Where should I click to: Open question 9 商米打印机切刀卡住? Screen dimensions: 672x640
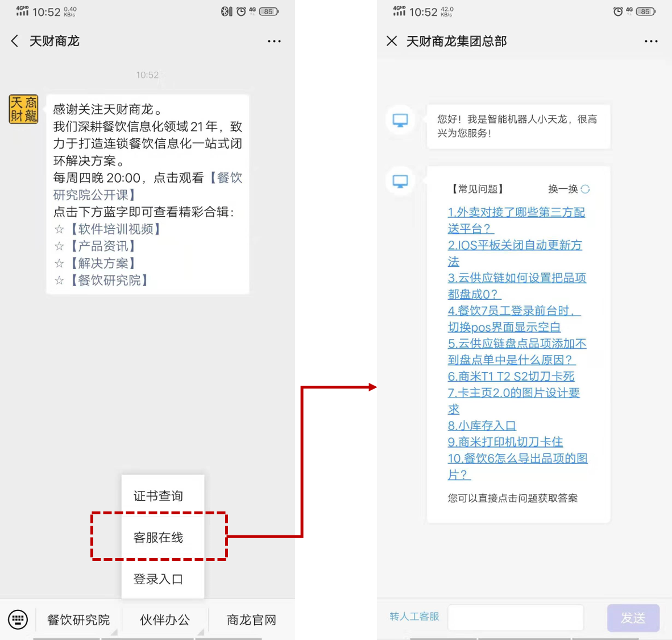pyautogui.click(x=505, y=442)
